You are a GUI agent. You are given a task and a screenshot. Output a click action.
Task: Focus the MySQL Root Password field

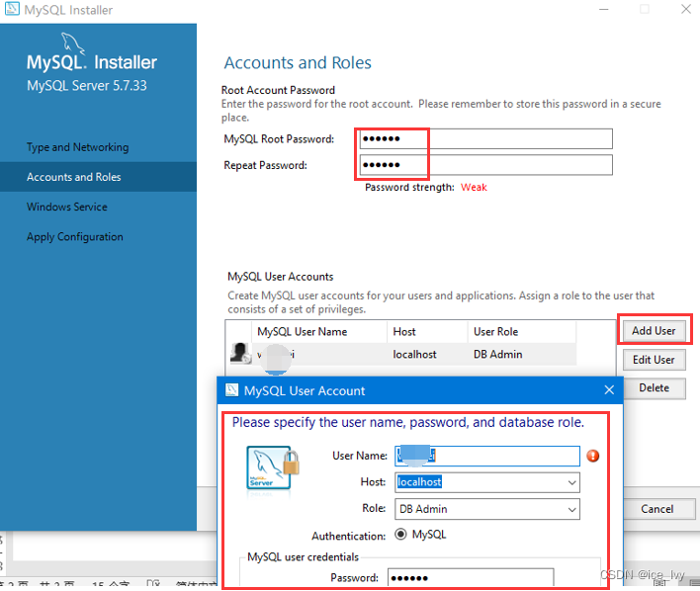point(486,138)
